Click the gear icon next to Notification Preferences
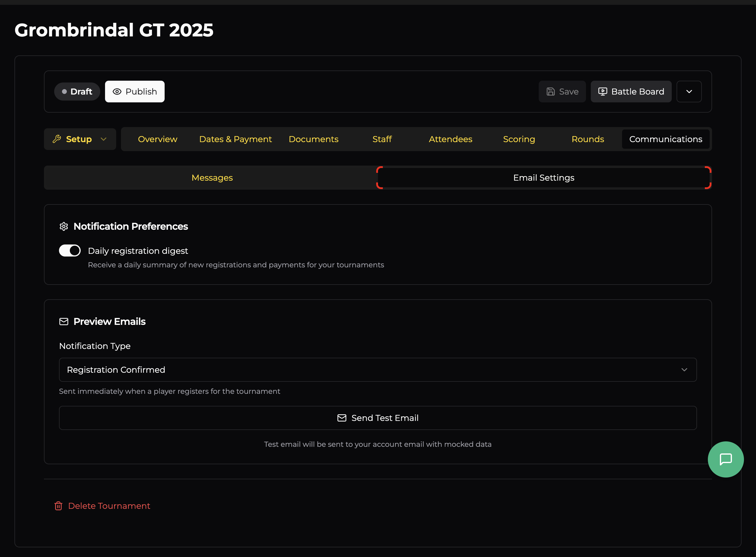Screen dimensions: 756x557 [64, 227]
